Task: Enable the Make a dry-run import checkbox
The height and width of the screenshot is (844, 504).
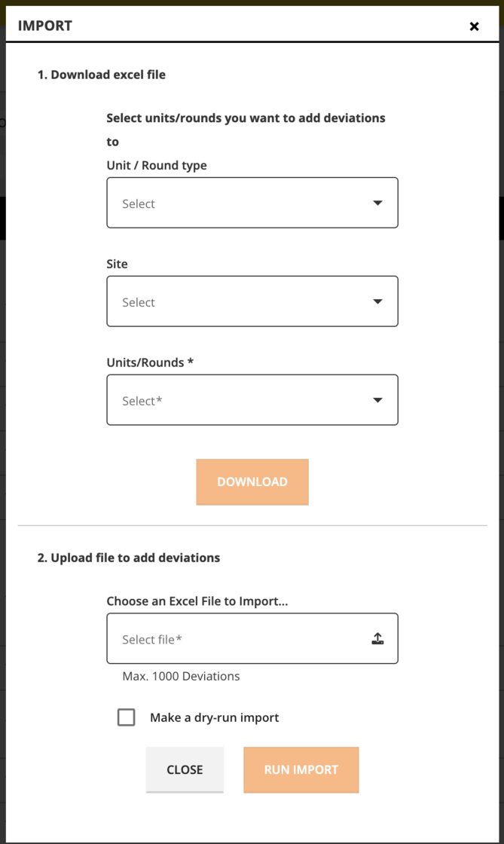Action: click(127, 717)
